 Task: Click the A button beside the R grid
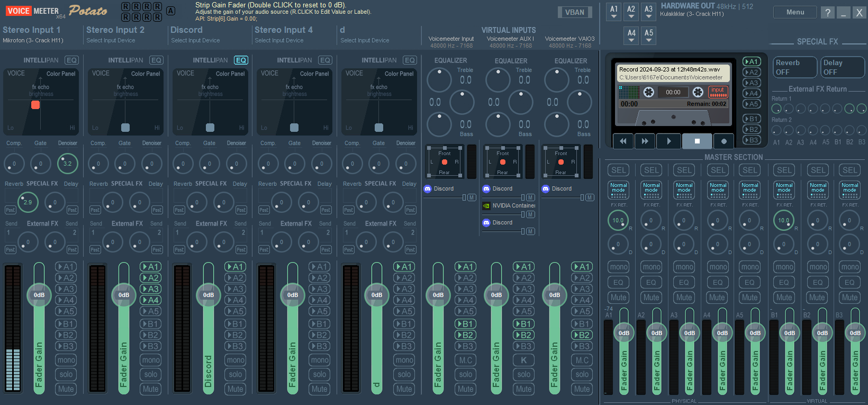(170, 11)
